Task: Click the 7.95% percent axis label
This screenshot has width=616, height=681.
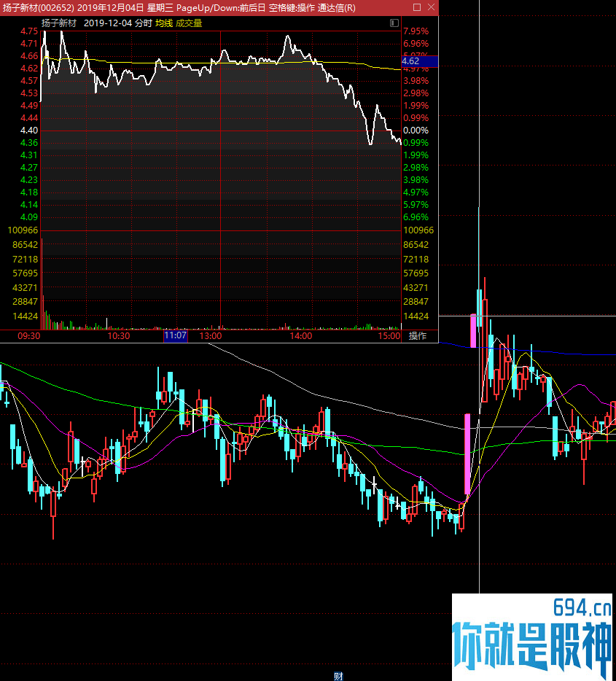Action: pyautogui.click(x=416, y=31)
